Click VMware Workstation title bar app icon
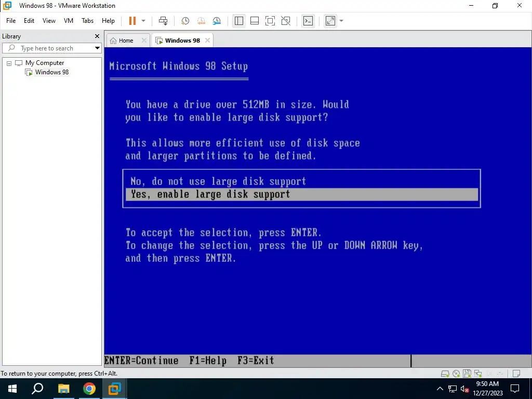This screenshot has height=399, width=532. (x=7, y=5)
